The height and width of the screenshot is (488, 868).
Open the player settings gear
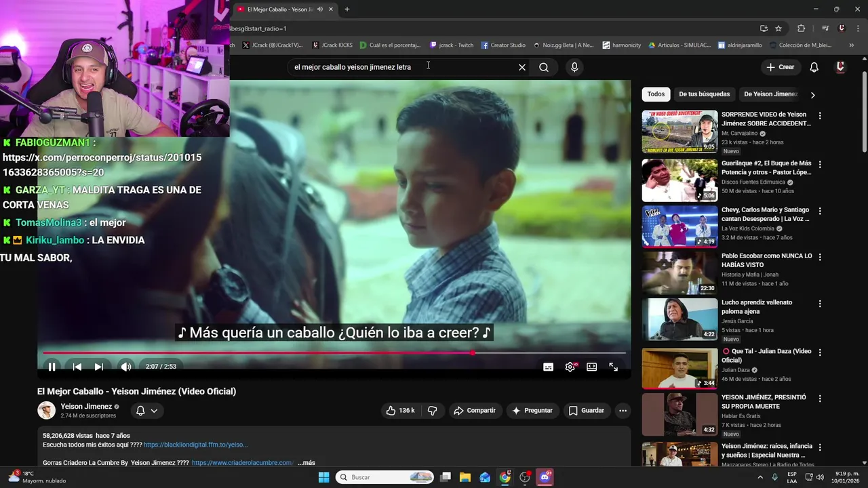click(x=570, y=367)
